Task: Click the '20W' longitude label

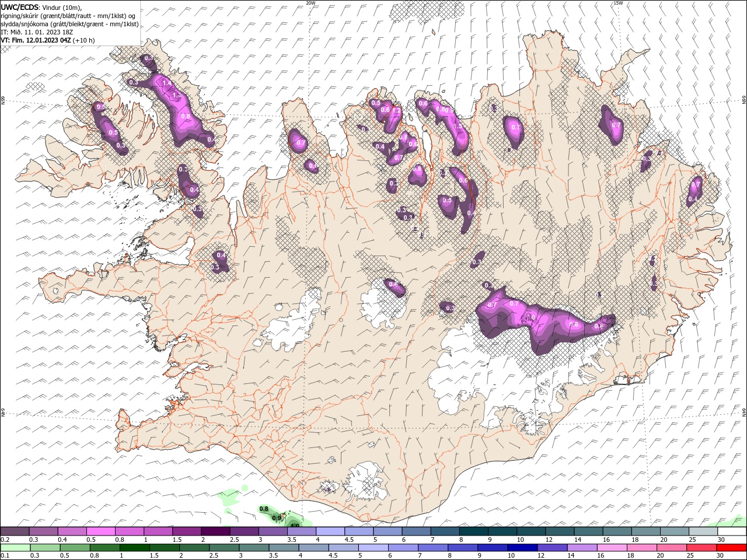Action: tap(310, 3)
